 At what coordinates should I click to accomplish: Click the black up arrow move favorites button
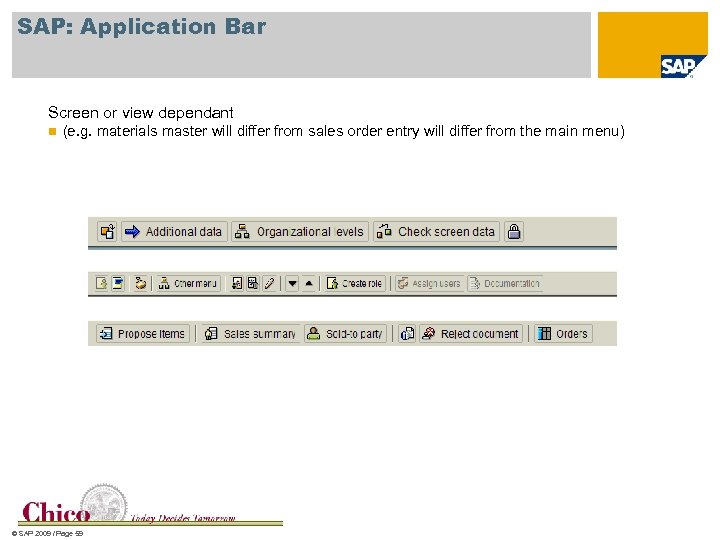[x=309, y=283]
